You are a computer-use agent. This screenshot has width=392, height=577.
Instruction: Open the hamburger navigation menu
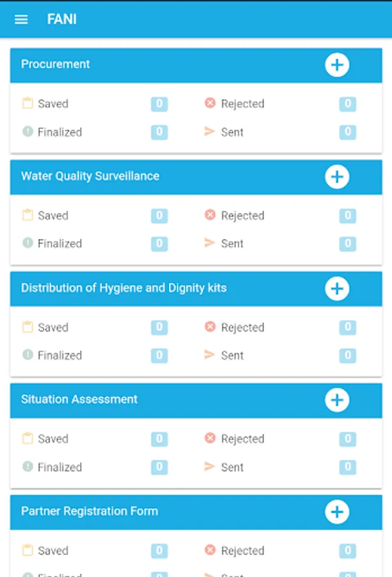click(x=21, y=19)
